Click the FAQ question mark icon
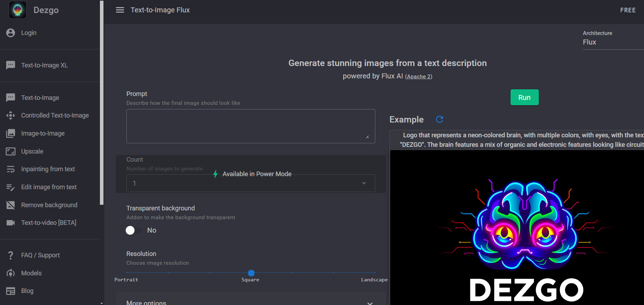This screenshot has width=644, height=305. 11,255
